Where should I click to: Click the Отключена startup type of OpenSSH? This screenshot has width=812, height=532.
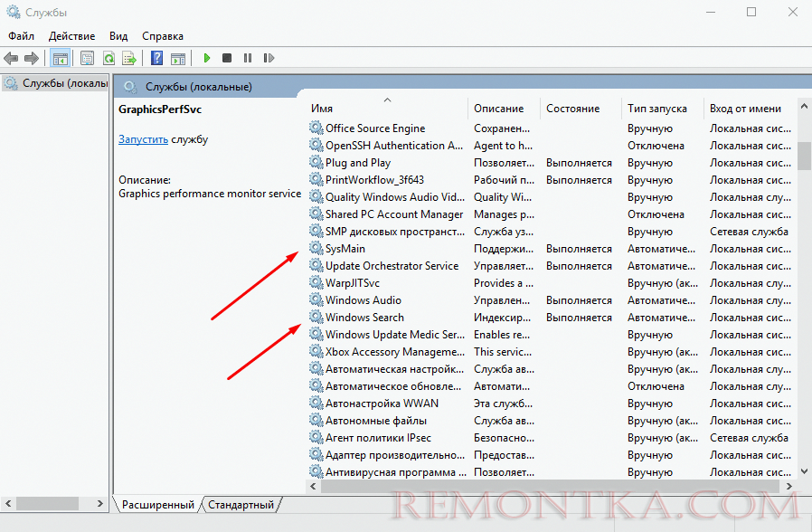point(656,146)
